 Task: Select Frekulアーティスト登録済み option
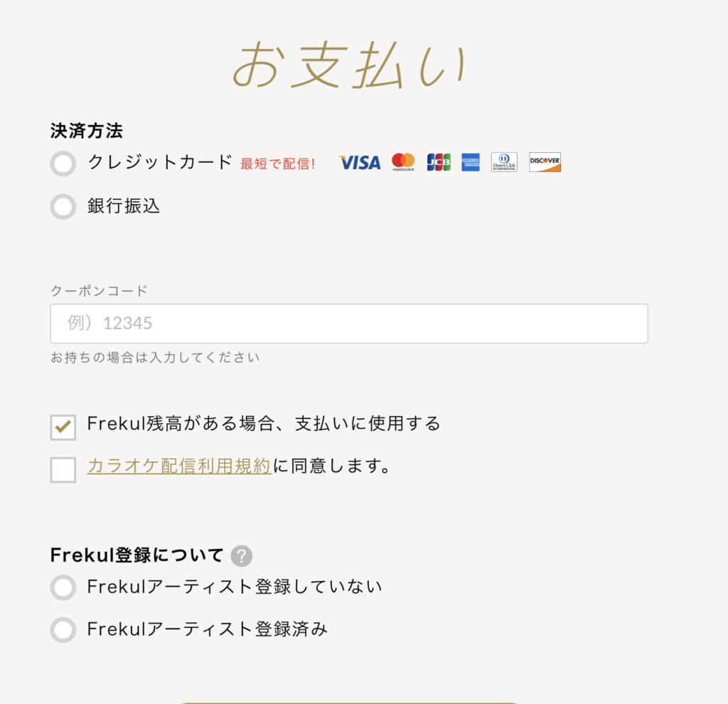tap(63, 630)
